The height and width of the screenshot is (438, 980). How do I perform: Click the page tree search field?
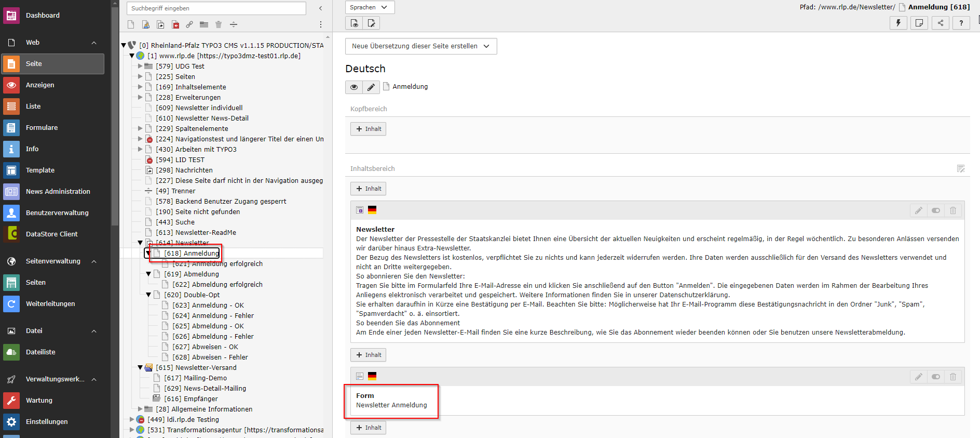[216, 8]
